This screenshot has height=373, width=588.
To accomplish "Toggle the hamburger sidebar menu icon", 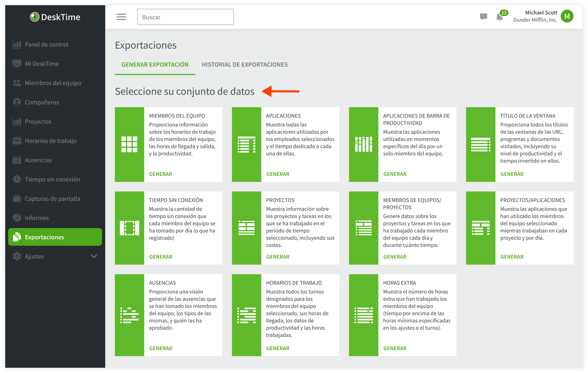I will 121,17.
